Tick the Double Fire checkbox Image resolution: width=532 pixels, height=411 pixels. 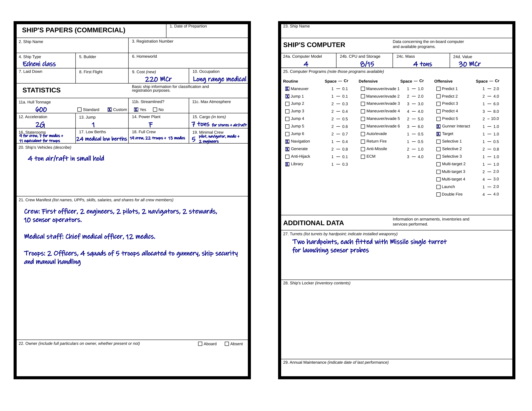(438, 194)
